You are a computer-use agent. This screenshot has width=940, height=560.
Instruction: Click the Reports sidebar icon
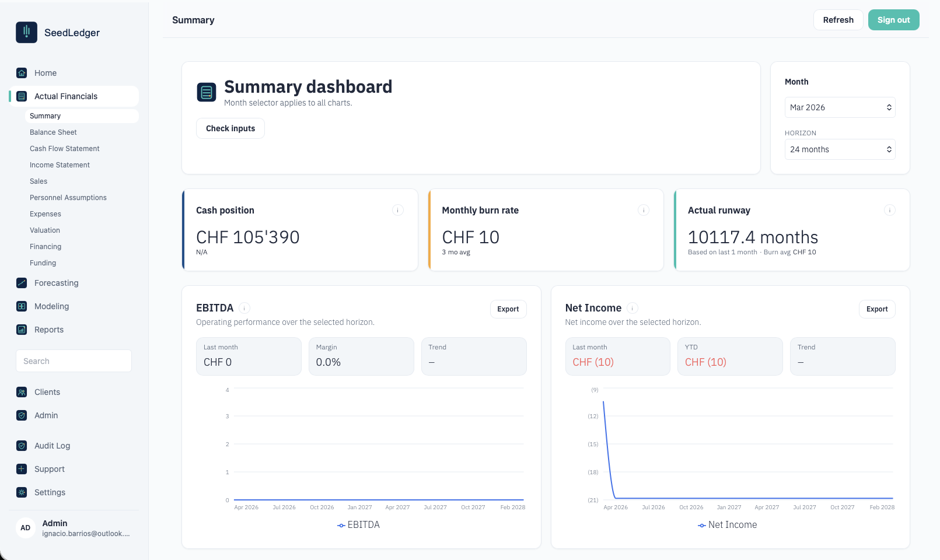click(22, 330)
